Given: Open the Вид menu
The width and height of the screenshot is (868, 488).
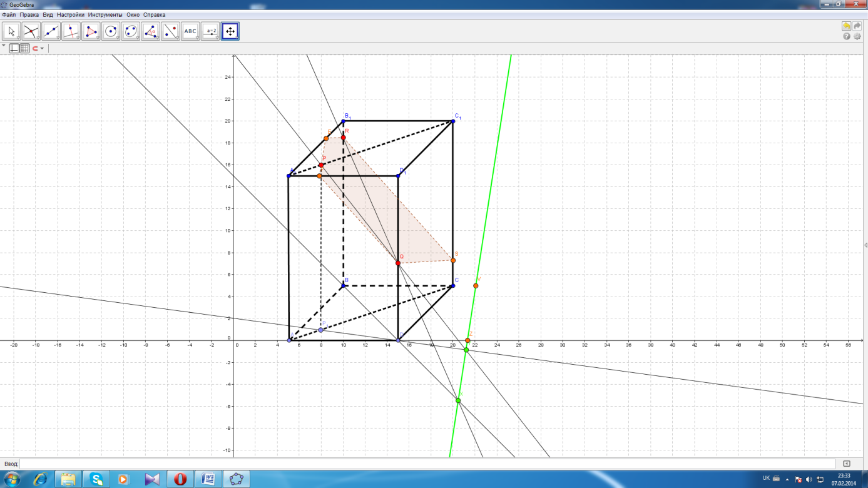Looking at the screenshot, I should (x=48, y=14).
